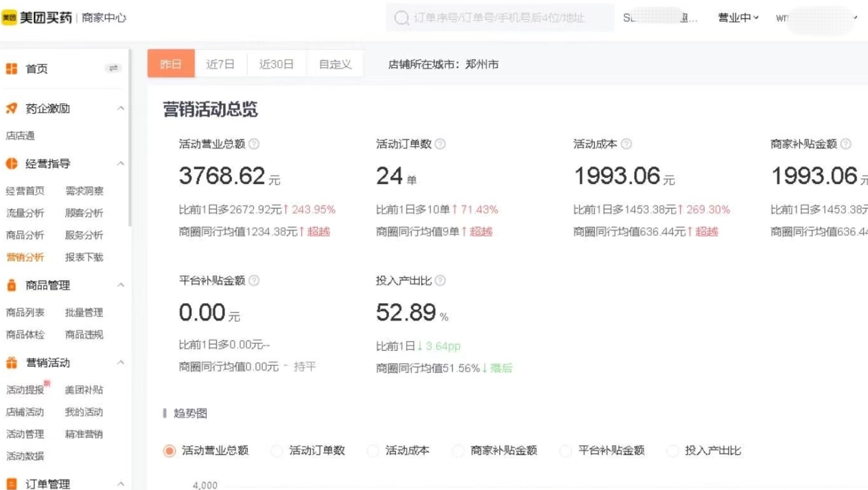Select the 平台补贴金额 radio button
The width and height of the screenshot is (868, 490).
coord(566,451)
